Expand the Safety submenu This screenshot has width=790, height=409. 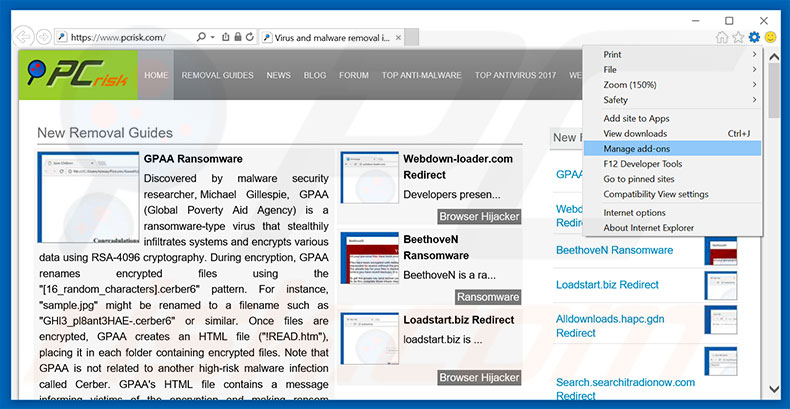point(672,100)
